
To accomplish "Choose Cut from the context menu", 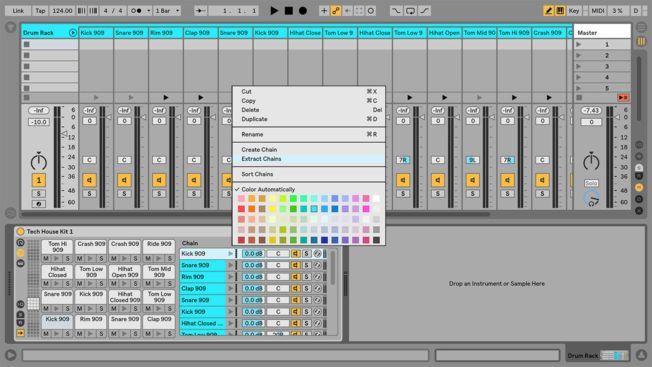I will [309, 91].
